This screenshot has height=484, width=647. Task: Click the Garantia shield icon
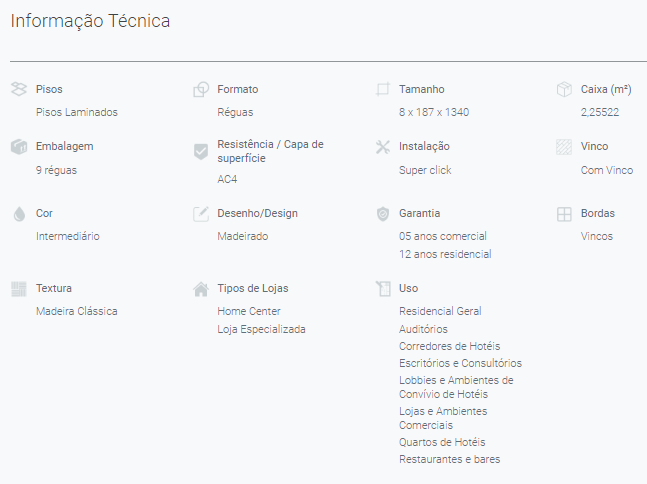pyautogui.click(x=383, y=214)
